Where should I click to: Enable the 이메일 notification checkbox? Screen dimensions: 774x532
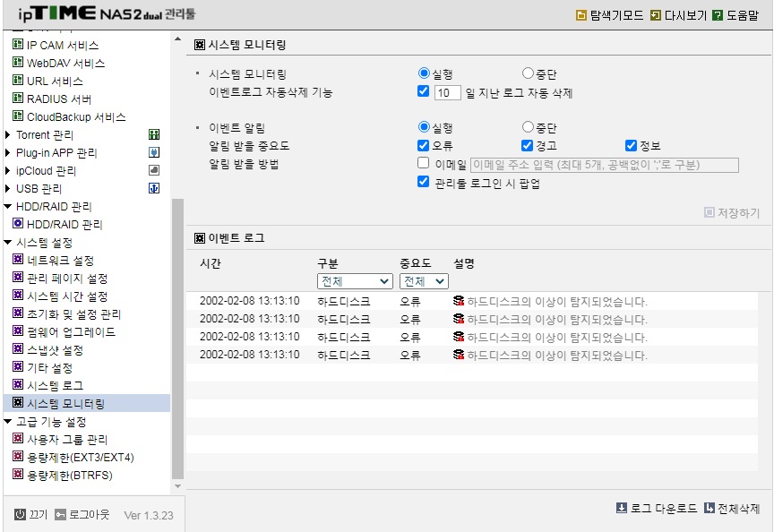pos(423,163)
